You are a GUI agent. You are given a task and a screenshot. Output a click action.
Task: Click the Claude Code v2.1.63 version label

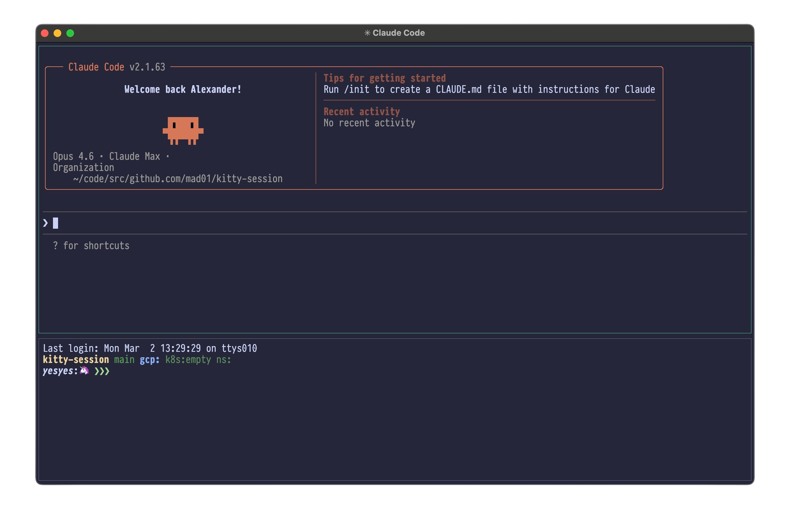[116, 67]
